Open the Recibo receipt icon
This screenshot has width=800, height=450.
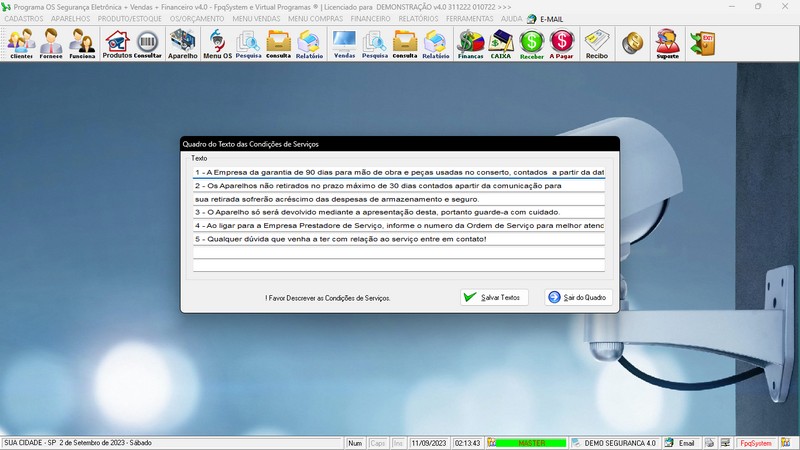597,43
